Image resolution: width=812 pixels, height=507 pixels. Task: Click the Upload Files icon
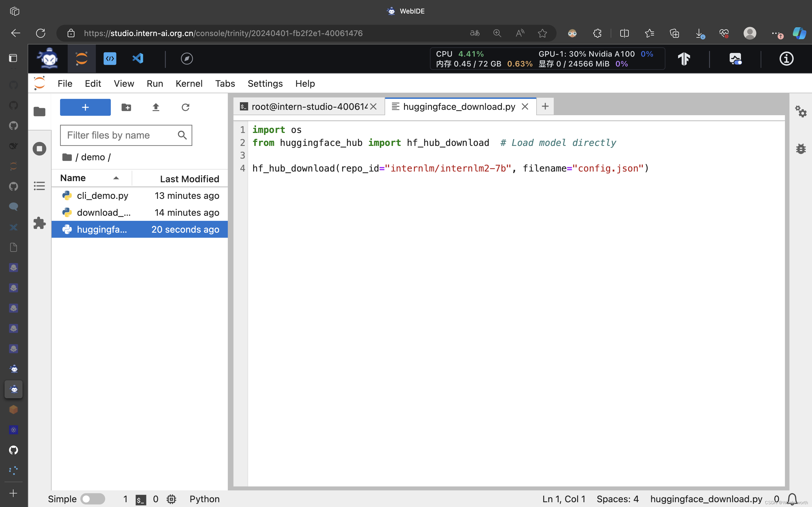(x=156, y=107)
